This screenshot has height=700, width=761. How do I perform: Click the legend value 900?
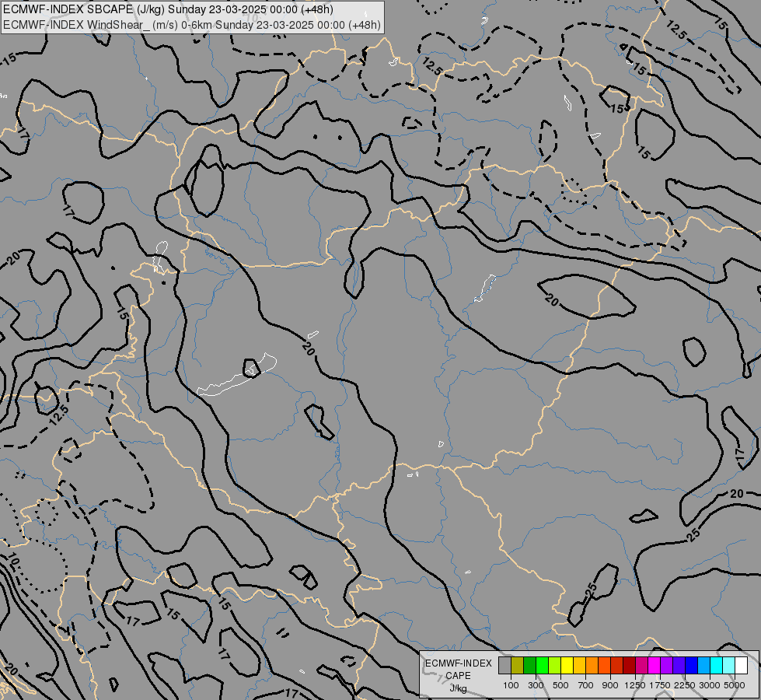(610, 685)
